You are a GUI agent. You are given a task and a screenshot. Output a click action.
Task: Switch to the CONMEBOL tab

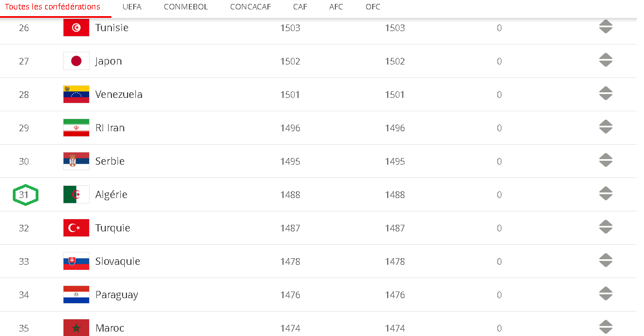pos(186,7)
